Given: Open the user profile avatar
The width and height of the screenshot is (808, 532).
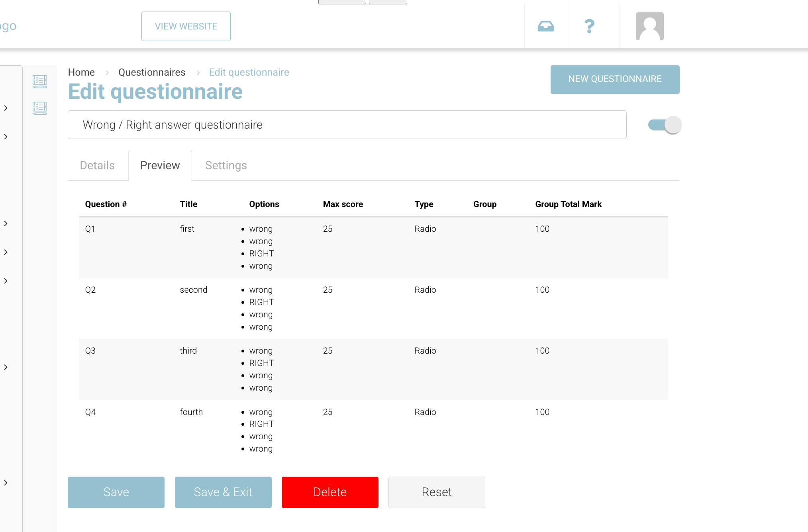Looking at the screenshot, I should click(649, 26).
